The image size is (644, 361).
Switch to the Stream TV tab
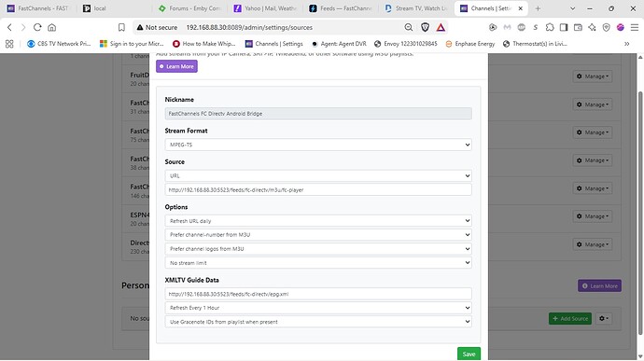tap(416, 8)
